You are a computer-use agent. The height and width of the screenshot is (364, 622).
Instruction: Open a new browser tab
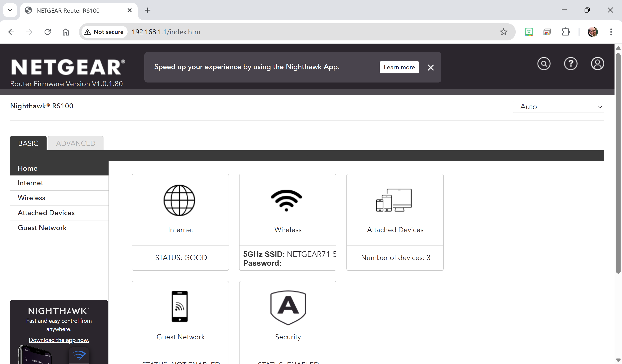click(x=148, y=10)
